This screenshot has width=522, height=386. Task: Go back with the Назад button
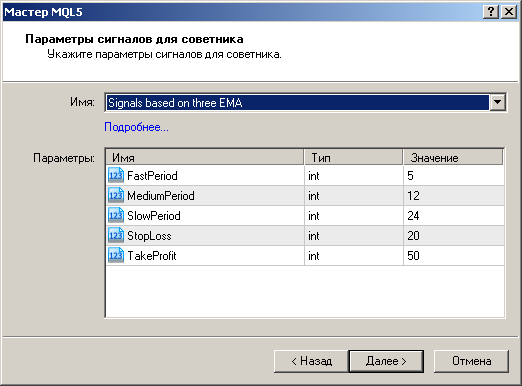pos(311,361)
